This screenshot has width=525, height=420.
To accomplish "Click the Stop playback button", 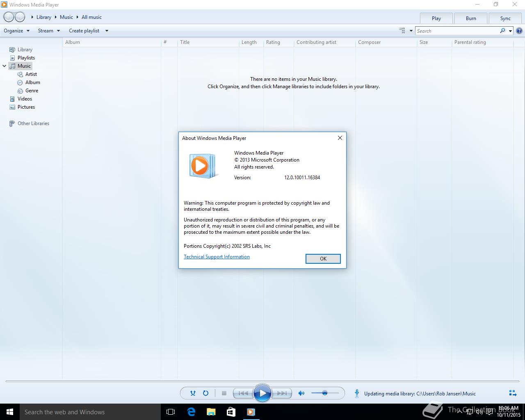I will pos(224,393).
